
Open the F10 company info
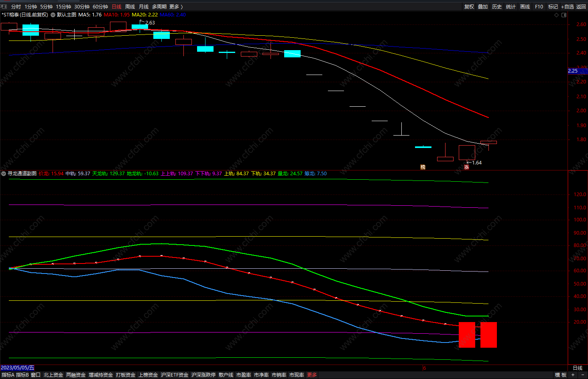pos(539,6)
